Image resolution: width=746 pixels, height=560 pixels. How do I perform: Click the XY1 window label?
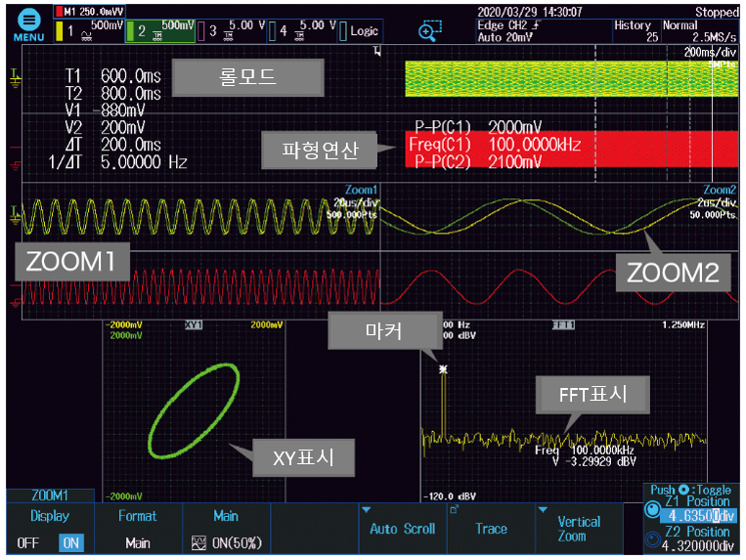tap(194, 325)
